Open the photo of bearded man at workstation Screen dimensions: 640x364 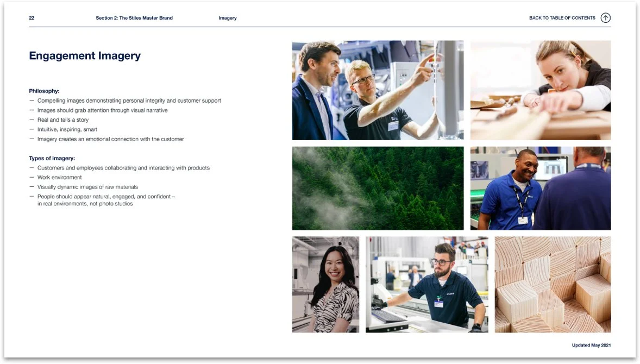coord(427,285)
